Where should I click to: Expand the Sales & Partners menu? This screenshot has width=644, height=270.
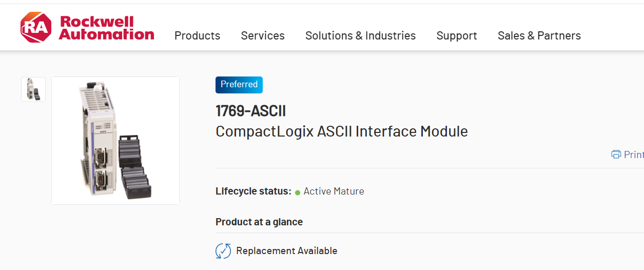(x=539, y=35)
